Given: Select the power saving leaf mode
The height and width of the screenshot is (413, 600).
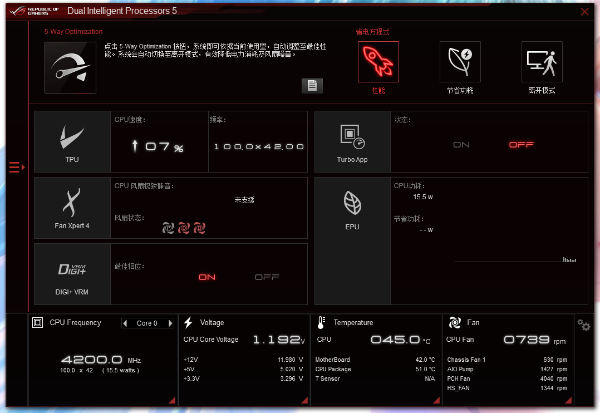Looking at the screenshot, I should 460,62.
